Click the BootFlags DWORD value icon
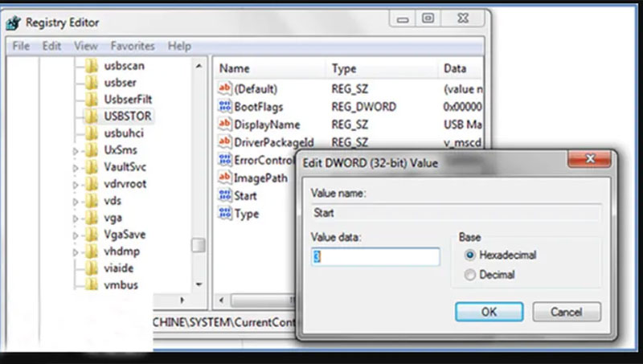643x364 pixels. 225,107
